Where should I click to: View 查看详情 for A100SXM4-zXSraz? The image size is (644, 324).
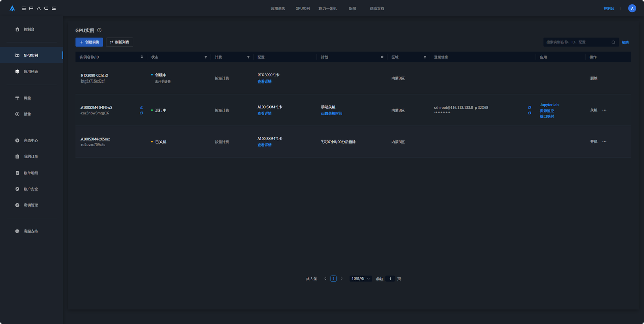(264, 145)
